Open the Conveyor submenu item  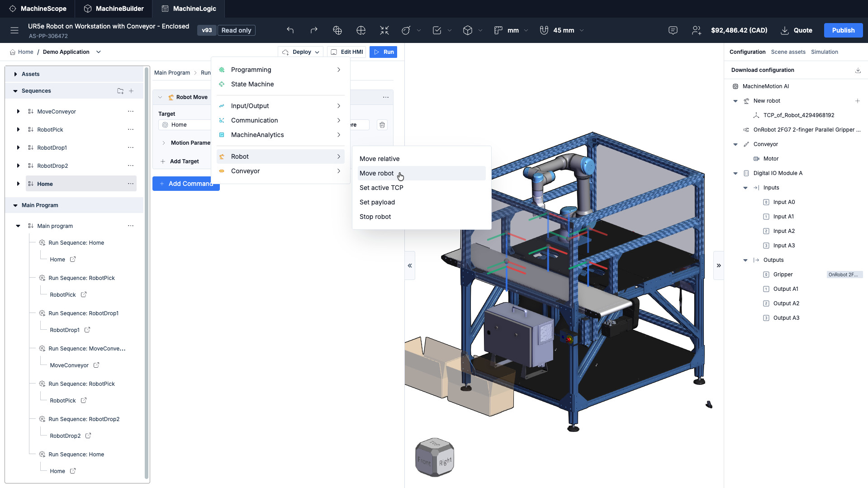pos(280,171)
